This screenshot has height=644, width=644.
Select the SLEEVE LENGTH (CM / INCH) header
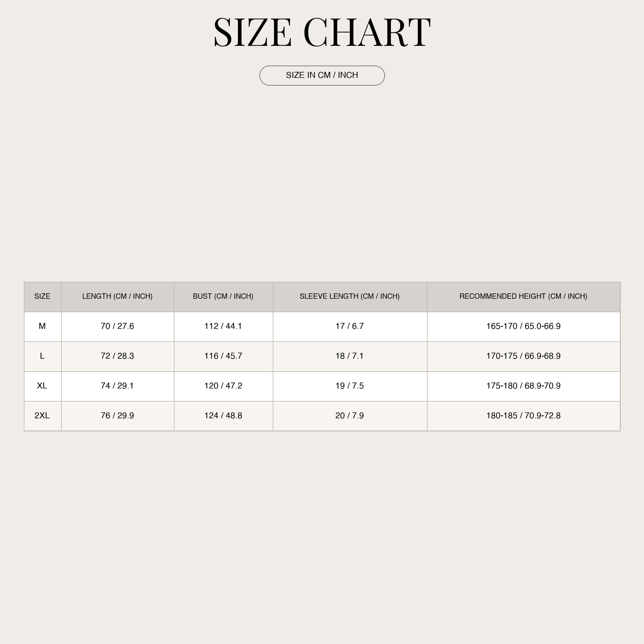click(350, 297)
